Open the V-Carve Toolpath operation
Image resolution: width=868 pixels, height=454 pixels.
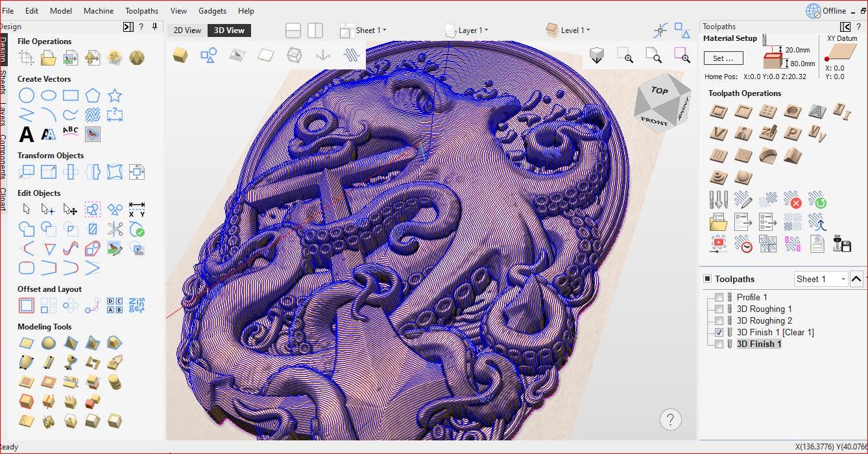click(x=717, y=134)
